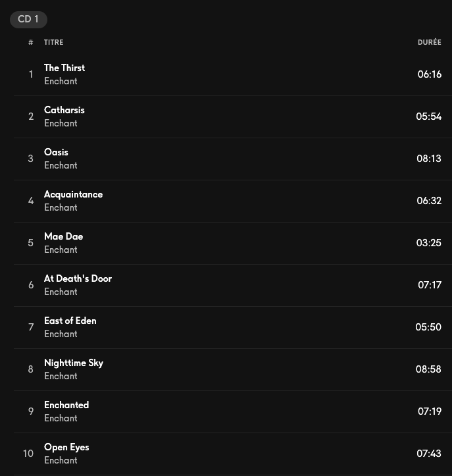
Task: Click the Enchanted track title
Action: (66, 405)
